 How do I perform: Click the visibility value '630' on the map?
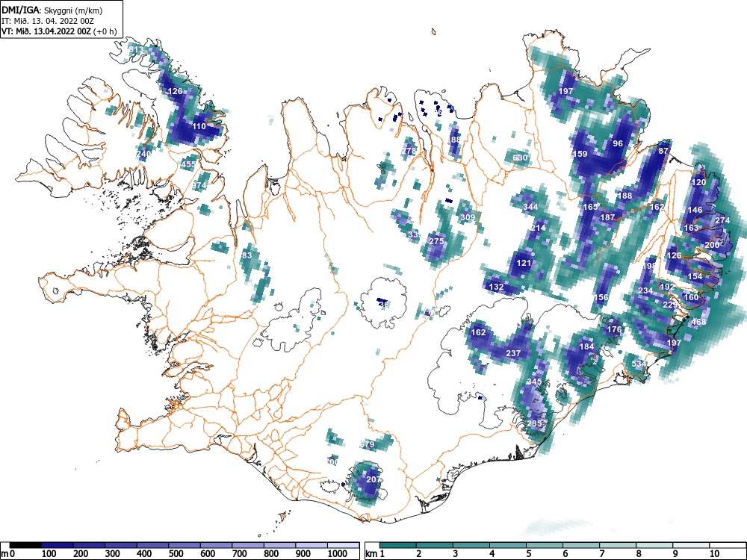pyautogui.click(x=520, y=158)
